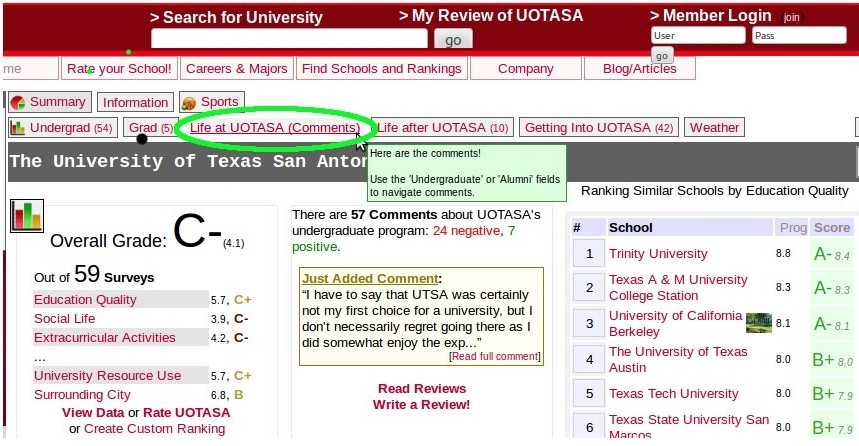Click the go button under Member Login
859x446 pixels.
662,55
